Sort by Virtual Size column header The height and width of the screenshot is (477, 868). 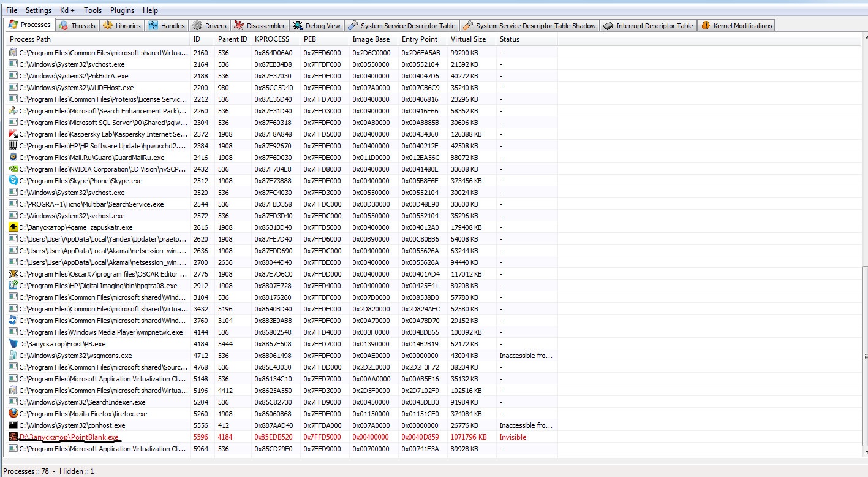[x=472, y=39]
